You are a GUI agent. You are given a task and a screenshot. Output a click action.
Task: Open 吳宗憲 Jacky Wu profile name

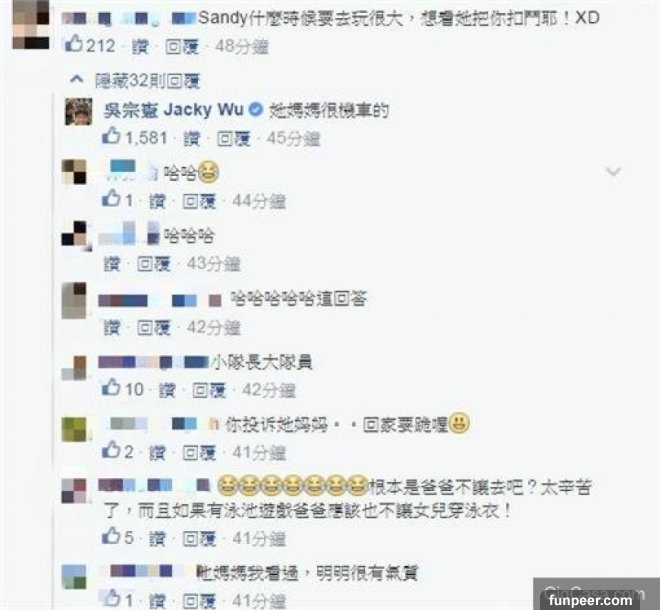173,110
